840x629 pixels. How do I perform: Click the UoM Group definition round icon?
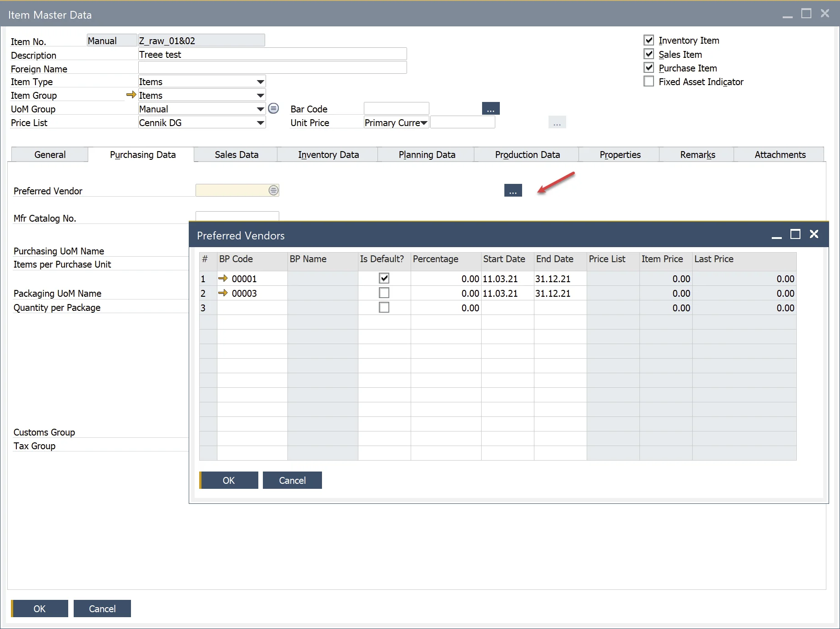(x=273, y=109)
